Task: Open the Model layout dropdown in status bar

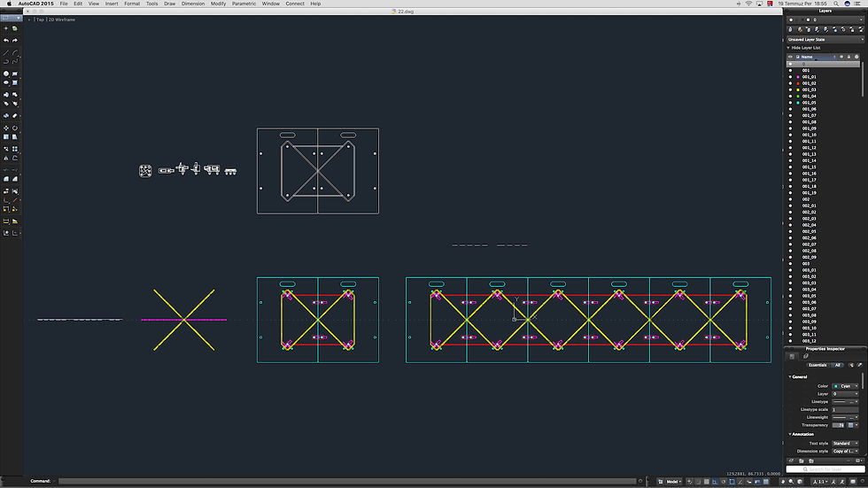Action: tap(673, 482)
